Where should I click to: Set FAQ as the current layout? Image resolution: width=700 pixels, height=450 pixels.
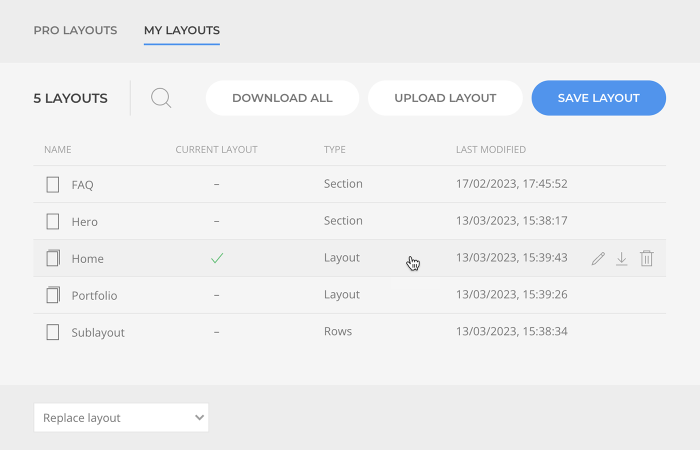216,185
